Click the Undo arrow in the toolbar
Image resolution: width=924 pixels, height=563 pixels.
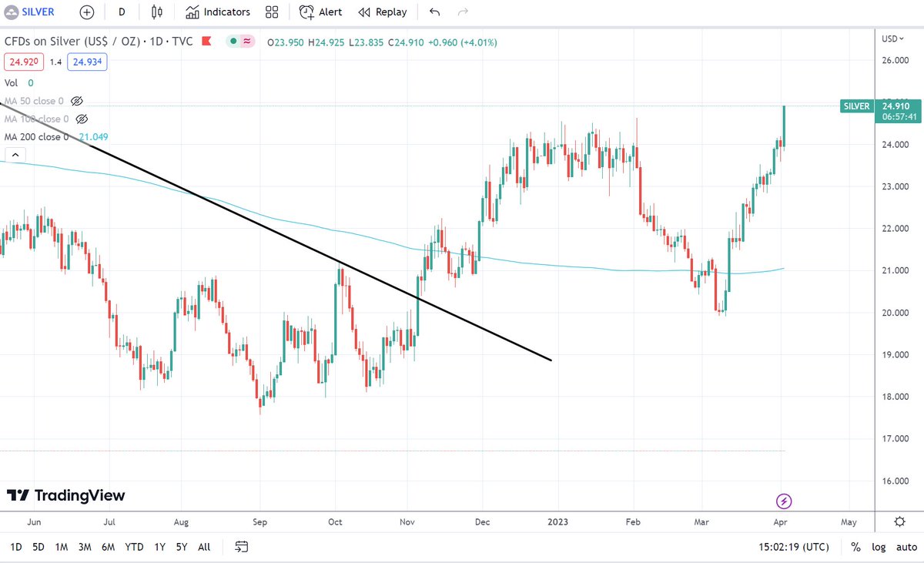pos(432,12)
